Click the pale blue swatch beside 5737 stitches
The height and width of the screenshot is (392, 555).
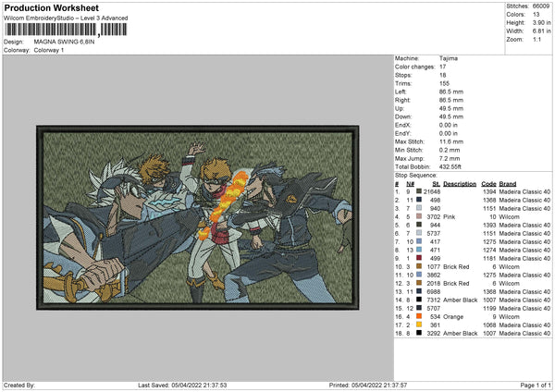[x=419, y=233]
